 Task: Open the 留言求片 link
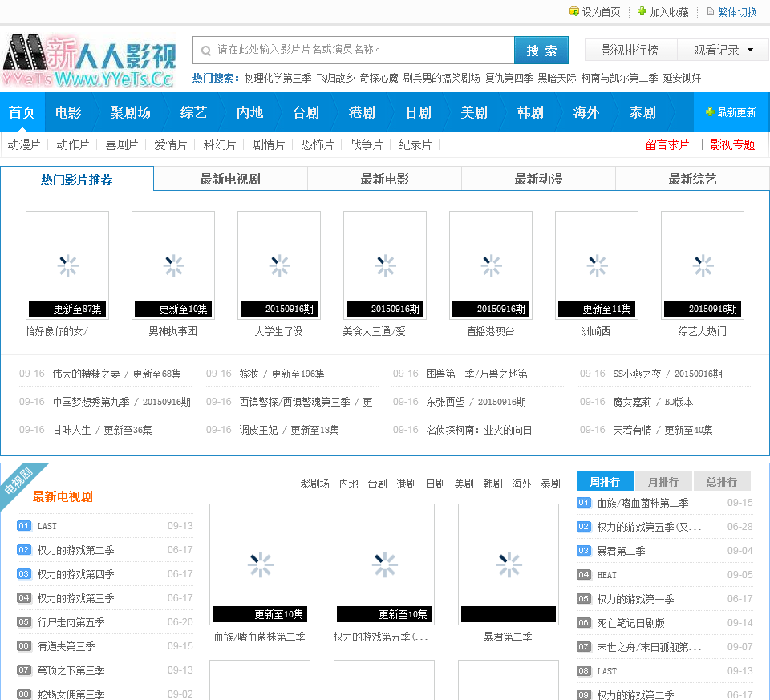[667, 145]
